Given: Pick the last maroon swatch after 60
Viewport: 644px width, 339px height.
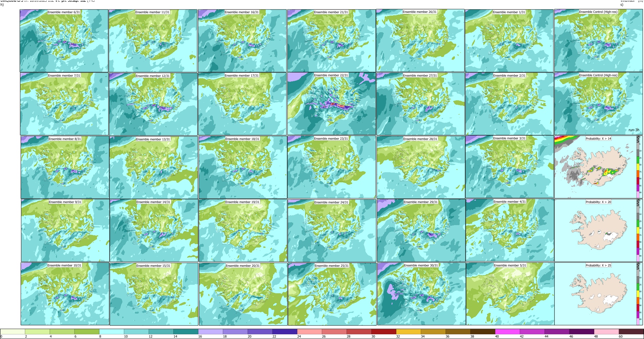Looking at the screenshot, I should coord(631,332).
